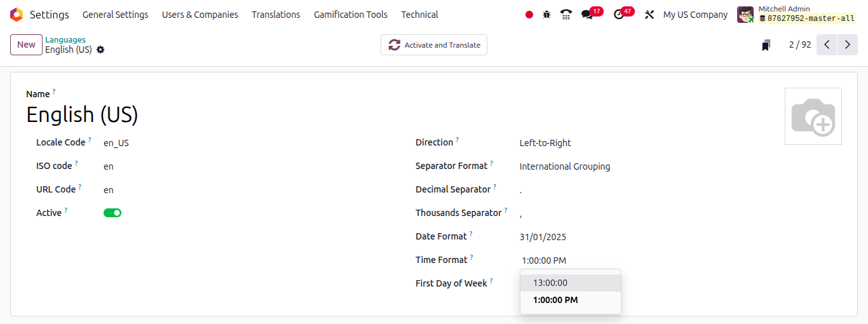Click the wrench and screwdriver tools icon

(x=649, y=15)
